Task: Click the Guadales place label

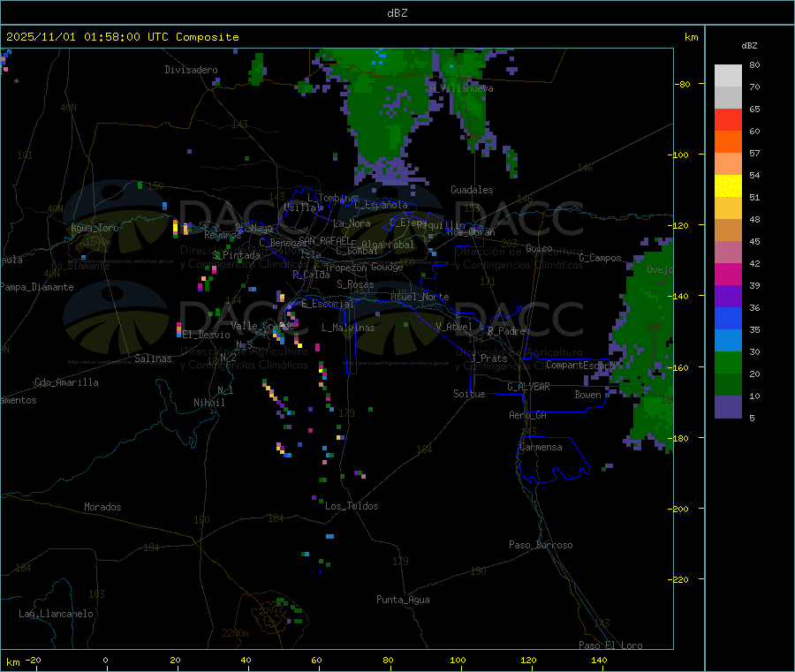Action: tap(472, 190)
